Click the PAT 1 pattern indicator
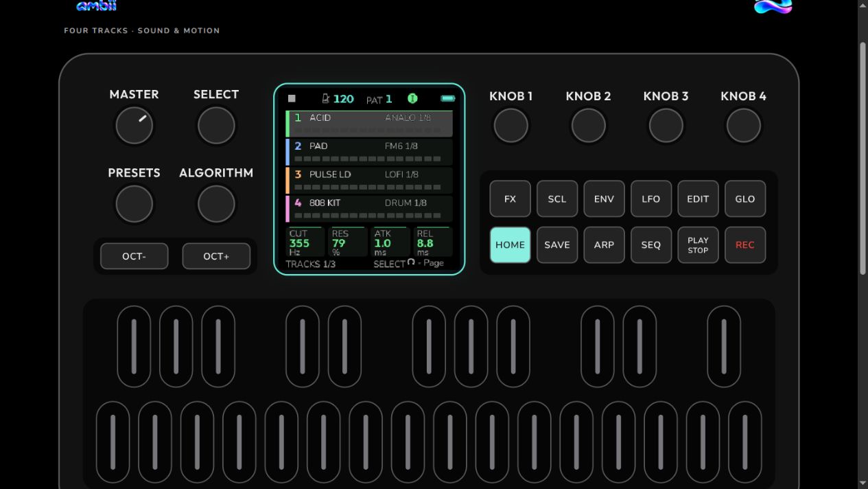 (379, 100)
